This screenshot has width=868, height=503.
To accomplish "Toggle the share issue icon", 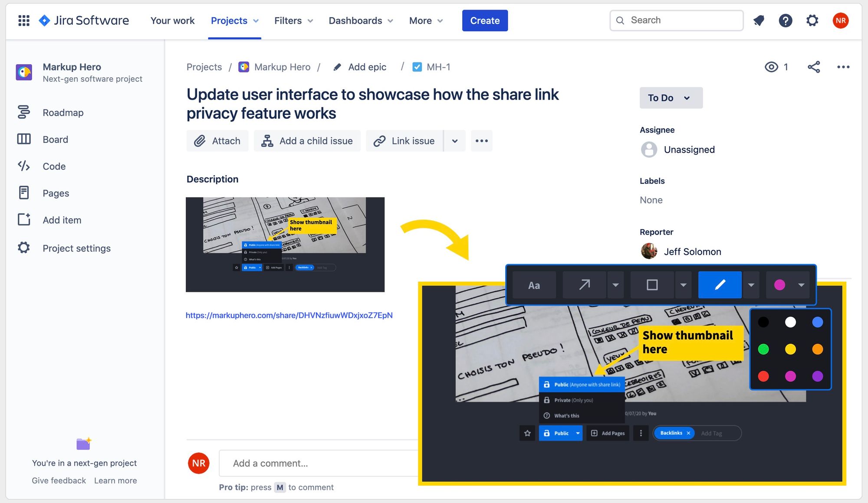I will point(813,66).
